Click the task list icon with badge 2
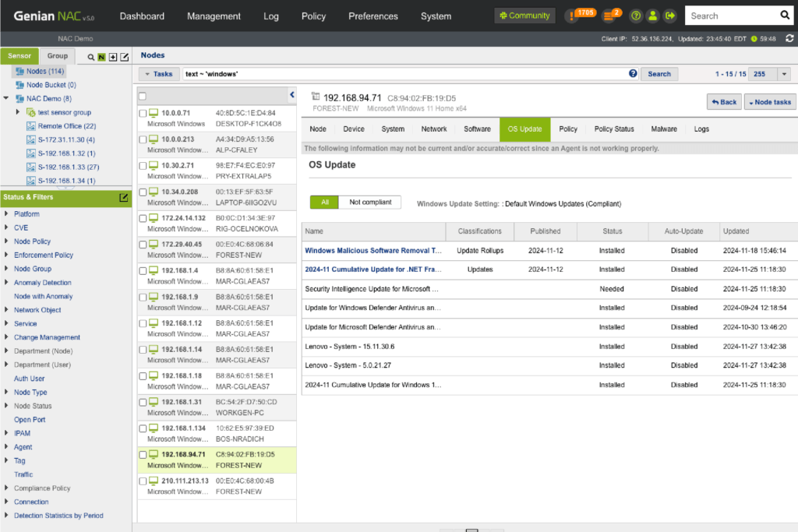The width and height of the screenshot is (798, 532). click(x=610, y=16)
